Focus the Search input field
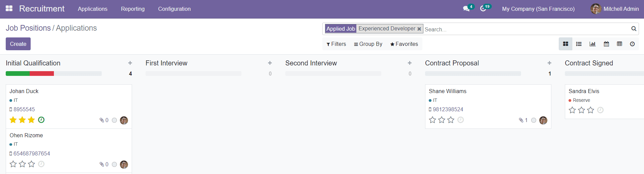 526,29
